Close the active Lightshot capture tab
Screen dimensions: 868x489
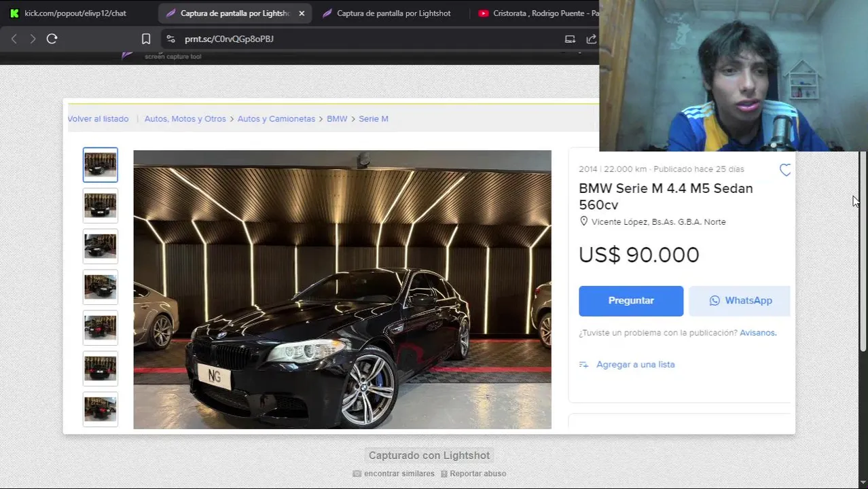(302, 13)
